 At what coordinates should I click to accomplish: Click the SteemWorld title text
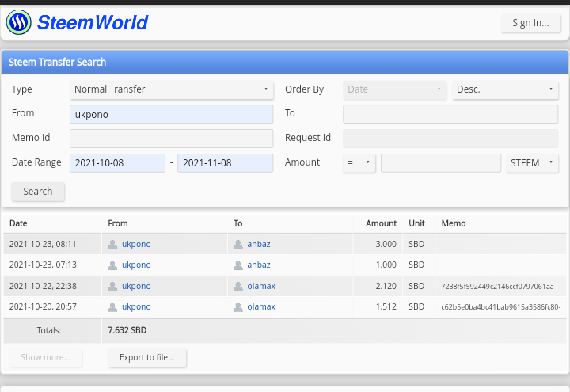point(93,22)
